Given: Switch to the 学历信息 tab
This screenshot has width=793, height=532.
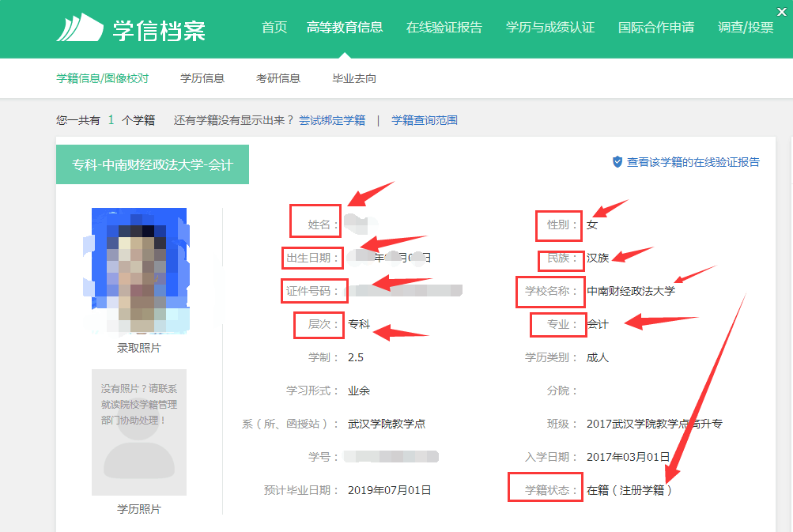Looking at the screenshot, I should [x=202, y=78].
